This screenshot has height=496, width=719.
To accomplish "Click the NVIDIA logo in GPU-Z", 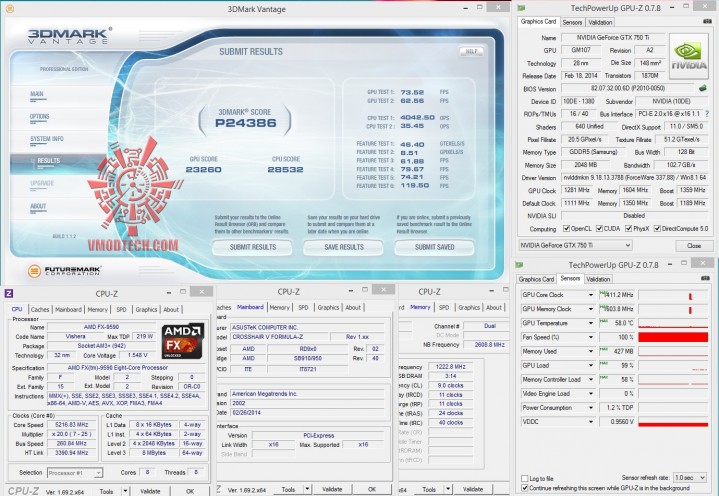I will (x=689, y=56).
